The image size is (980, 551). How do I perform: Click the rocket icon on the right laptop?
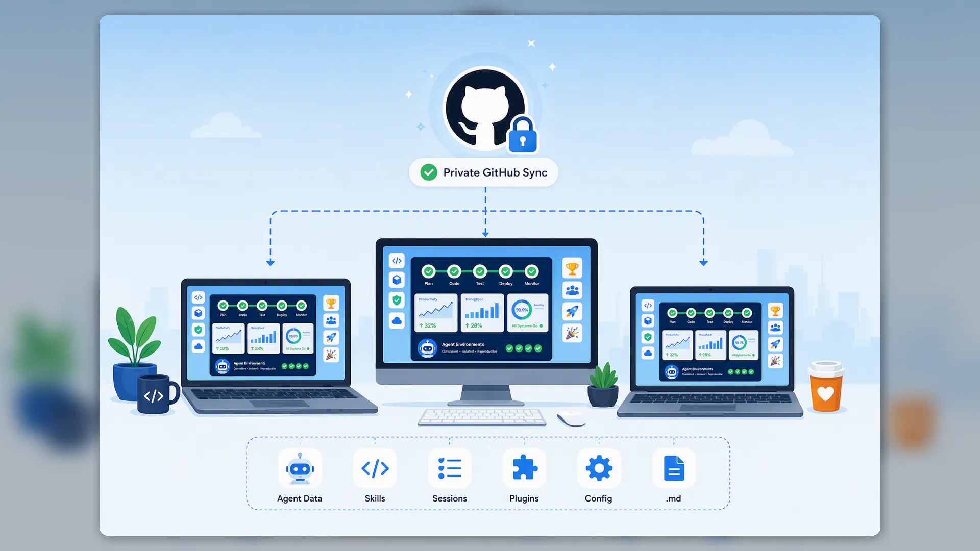point(775,344)
